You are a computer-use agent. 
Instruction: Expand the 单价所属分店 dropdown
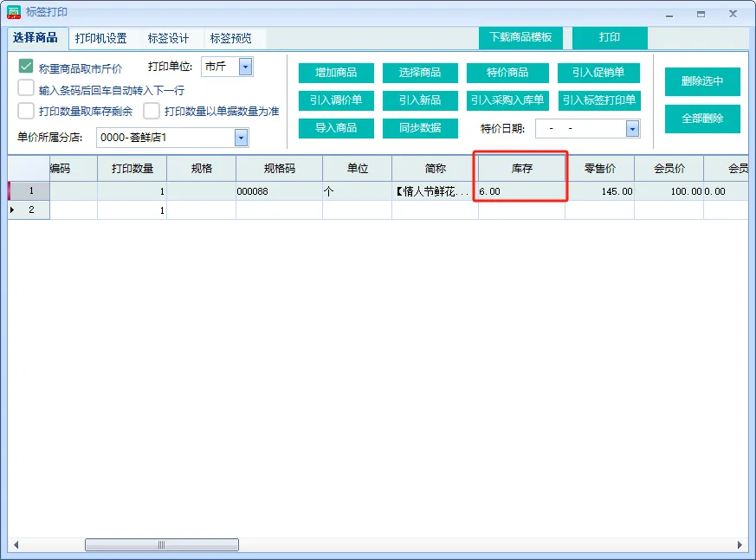tap(241, 138)
